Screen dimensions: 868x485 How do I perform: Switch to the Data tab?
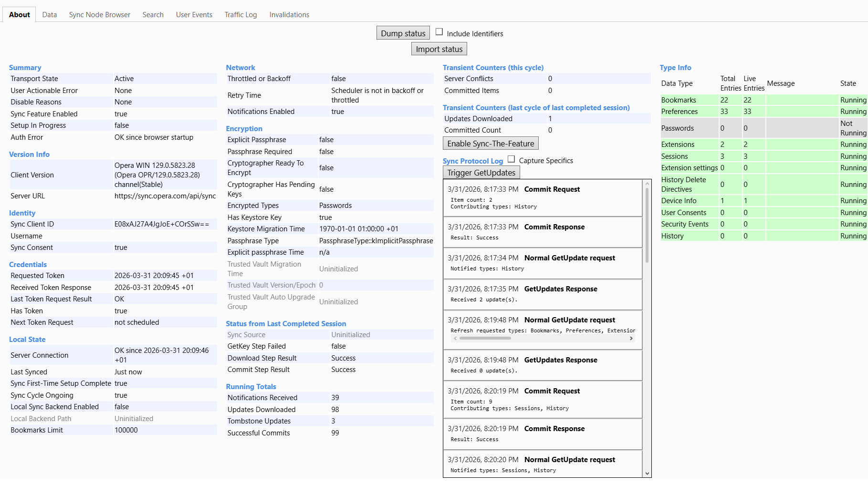coord(49,15)
